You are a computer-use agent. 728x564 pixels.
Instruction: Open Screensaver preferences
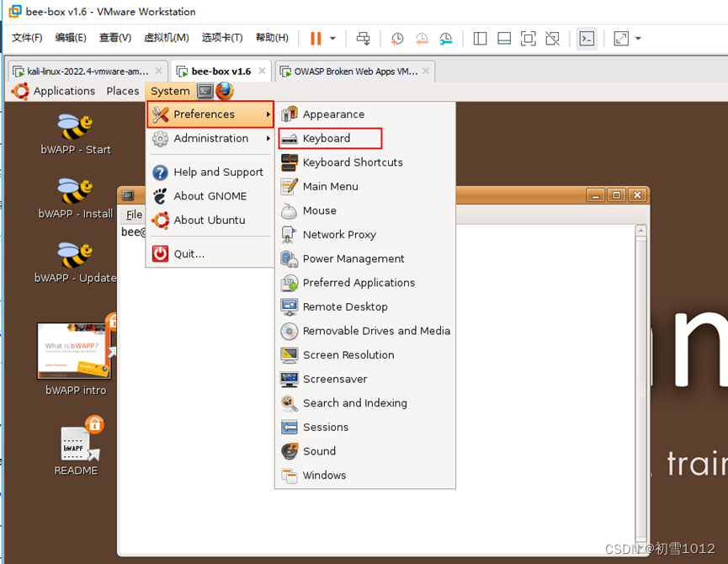click(x=365, y=380)
